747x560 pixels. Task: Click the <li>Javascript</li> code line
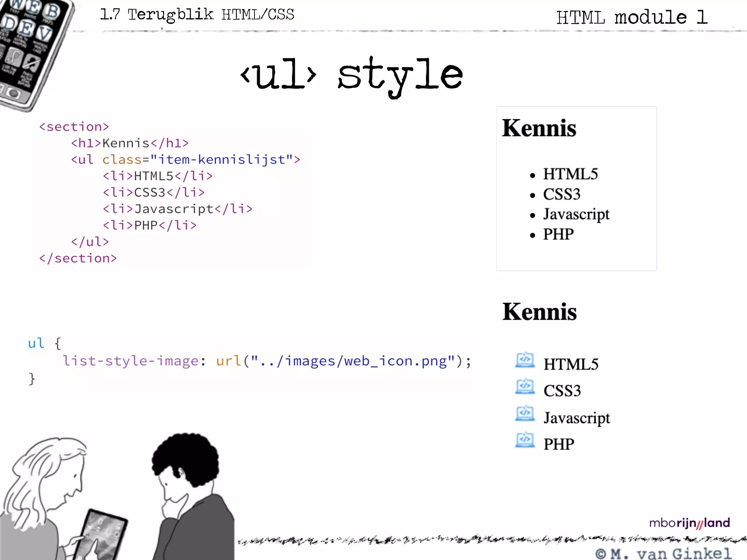[x=177, y=209]
